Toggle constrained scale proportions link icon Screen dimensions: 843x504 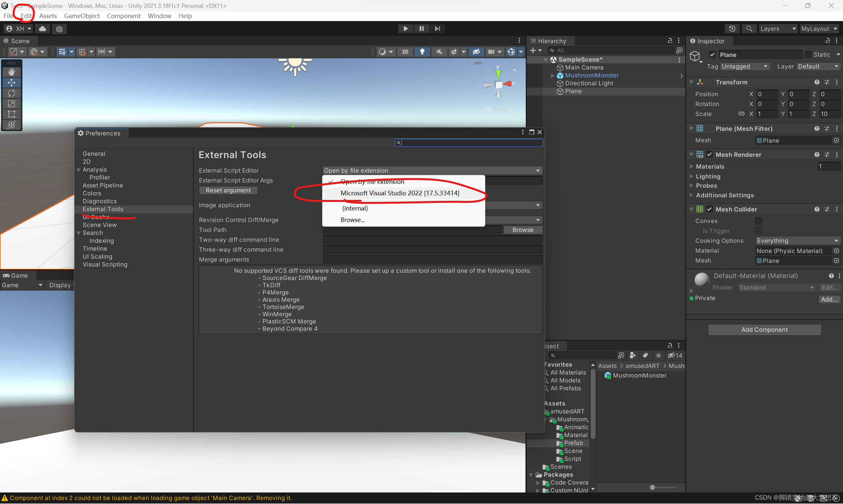click(742, 114)
